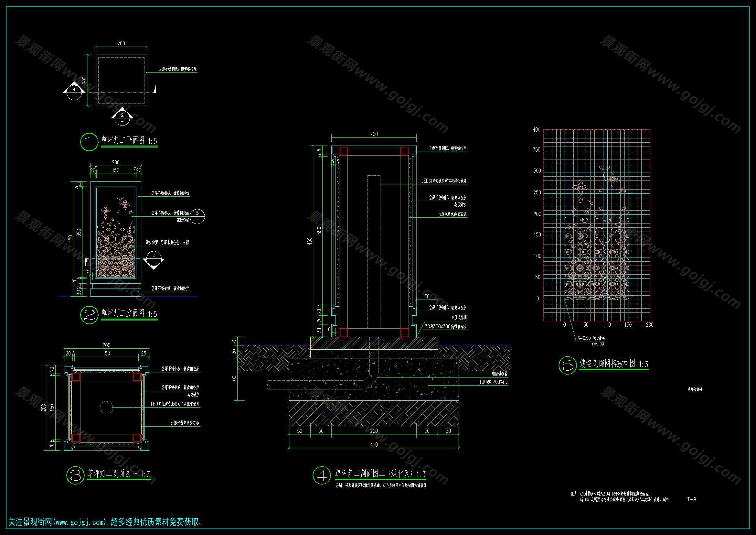This screenshot has height=535, width=756.
Task: Click the green circled number 4 drawing marker
Action: point(321,475)
